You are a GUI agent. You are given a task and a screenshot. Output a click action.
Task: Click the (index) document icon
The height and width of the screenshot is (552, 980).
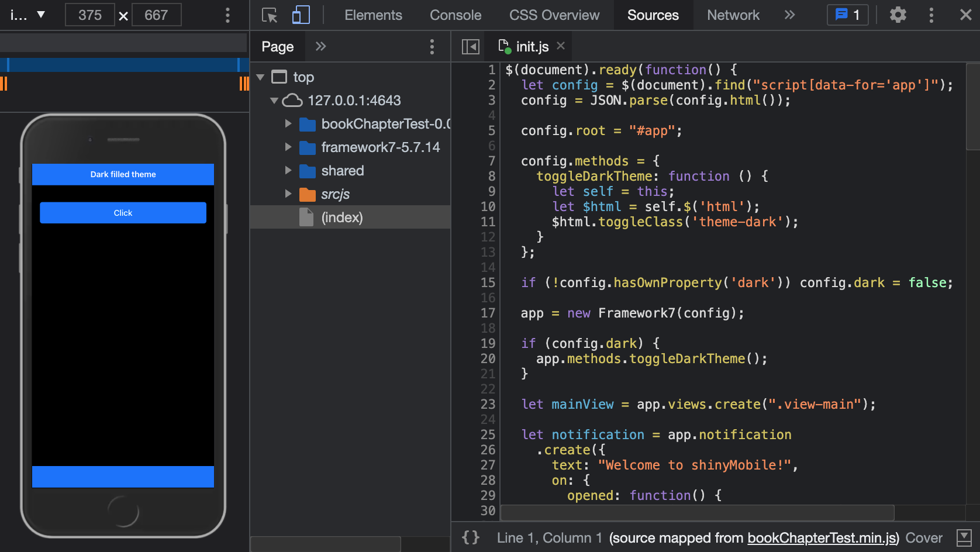(x=306, y=218)
